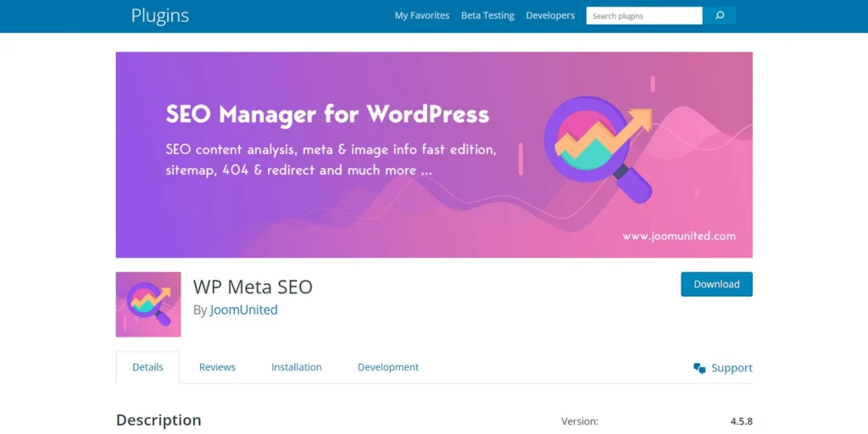
Task: Click the SEO Manager banner image
Action: [434, 155]
